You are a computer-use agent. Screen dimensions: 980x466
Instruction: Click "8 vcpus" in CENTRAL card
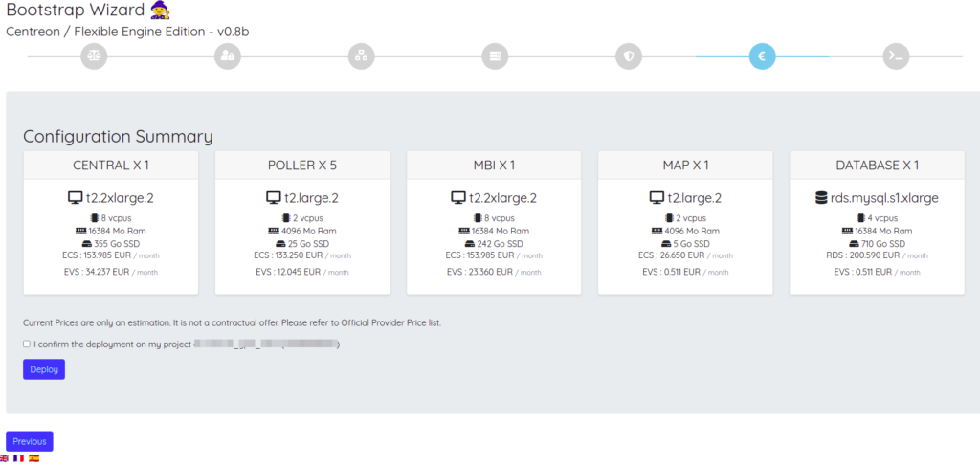pyautogui.click(x=116, y=218)
